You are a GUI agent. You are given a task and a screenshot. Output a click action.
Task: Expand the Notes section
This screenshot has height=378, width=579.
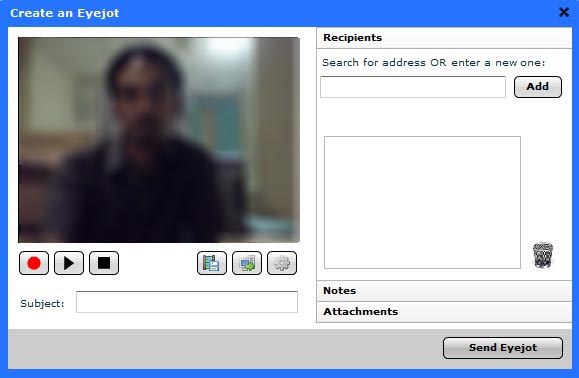[444, 291]
